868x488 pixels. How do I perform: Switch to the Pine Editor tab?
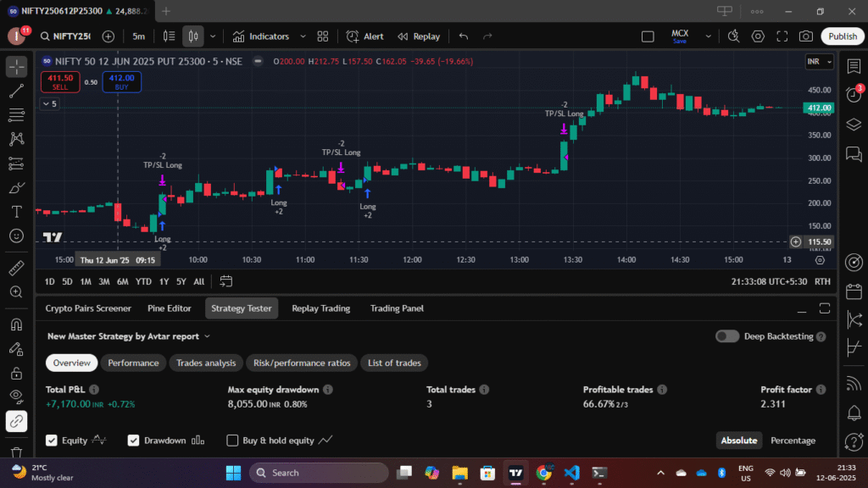point(170,308)
